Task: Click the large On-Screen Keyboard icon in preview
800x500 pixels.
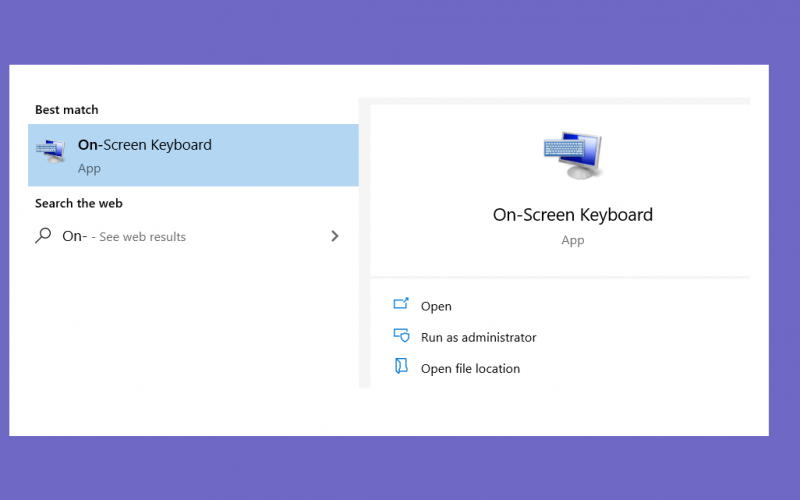Action: (x=573, y=155)
